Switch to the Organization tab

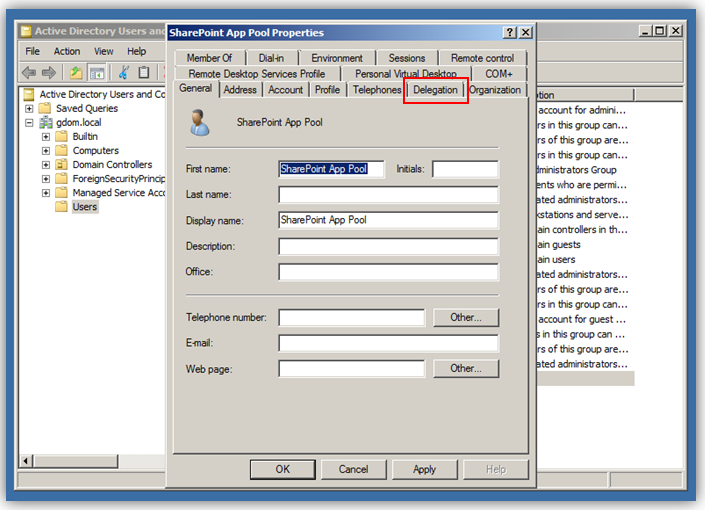495,90
